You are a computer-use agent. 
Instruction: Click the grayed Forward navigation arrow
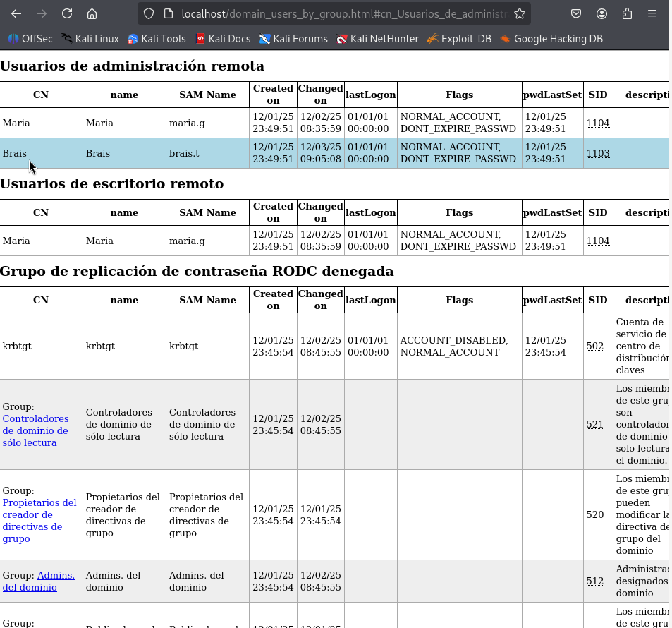(42, 13)
